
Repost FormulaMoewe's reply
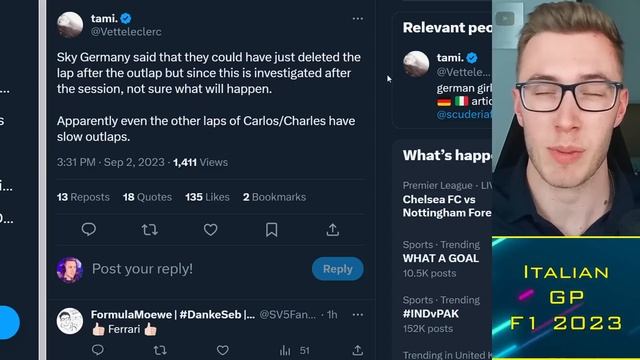[x=160, y=350]
